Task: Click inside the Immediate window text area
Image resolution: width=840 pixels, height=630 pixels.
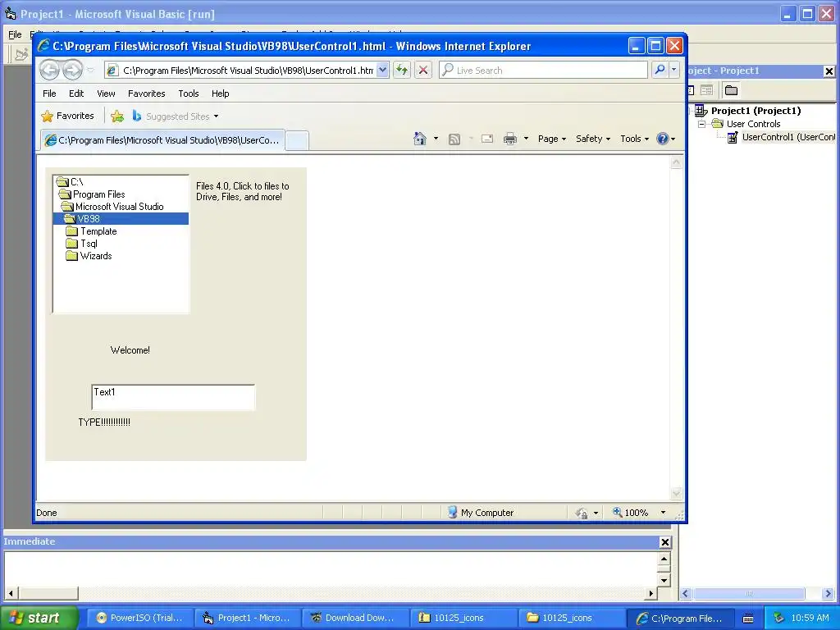Action: (331, 569)
